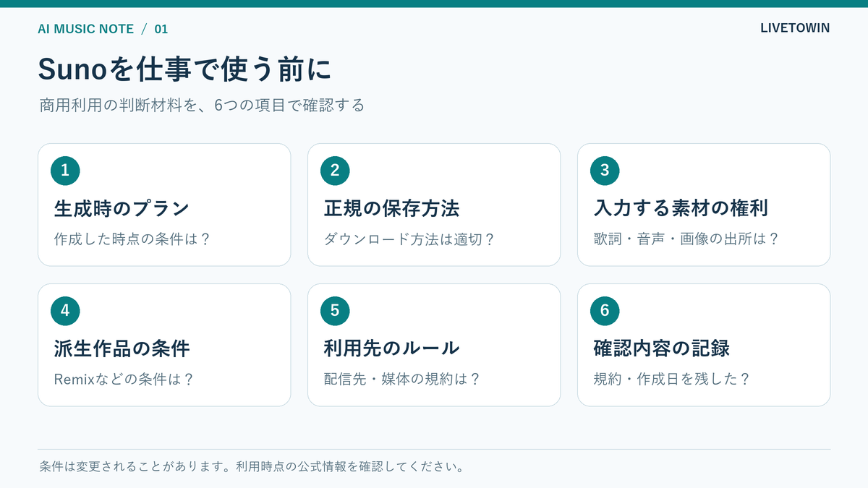Click the text 配信先・媒体の規約は？
The width and height of the screenshot is (868, 488).
coord(402,379)
